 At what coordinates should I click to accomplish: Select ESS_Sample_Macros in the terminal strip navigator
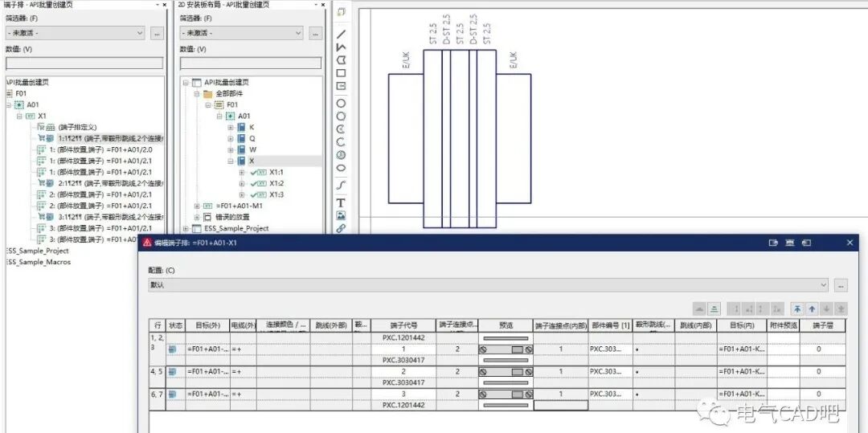tap(39, 262)
